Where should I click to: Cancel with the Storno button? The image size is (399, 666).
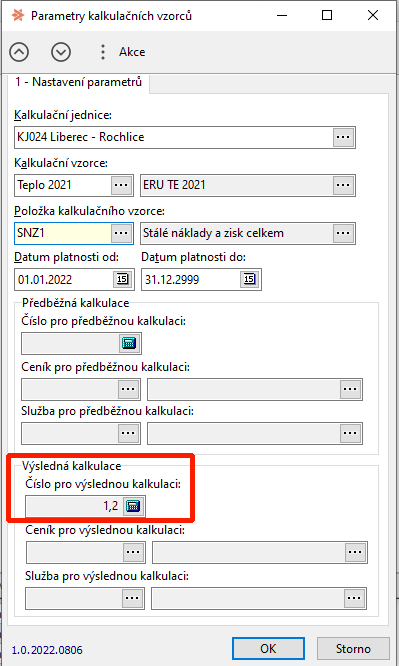click(x=353, y=649)
